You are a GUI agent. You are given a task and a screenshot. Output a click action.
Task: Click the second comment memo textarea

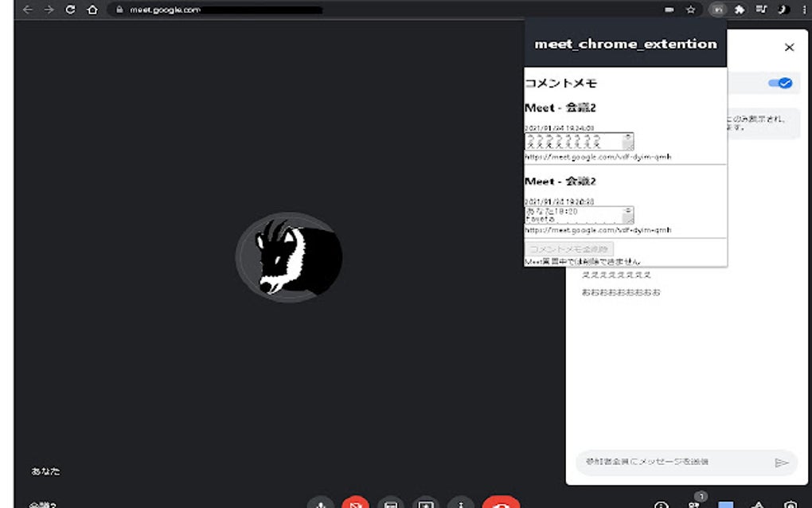coord(579,215)
